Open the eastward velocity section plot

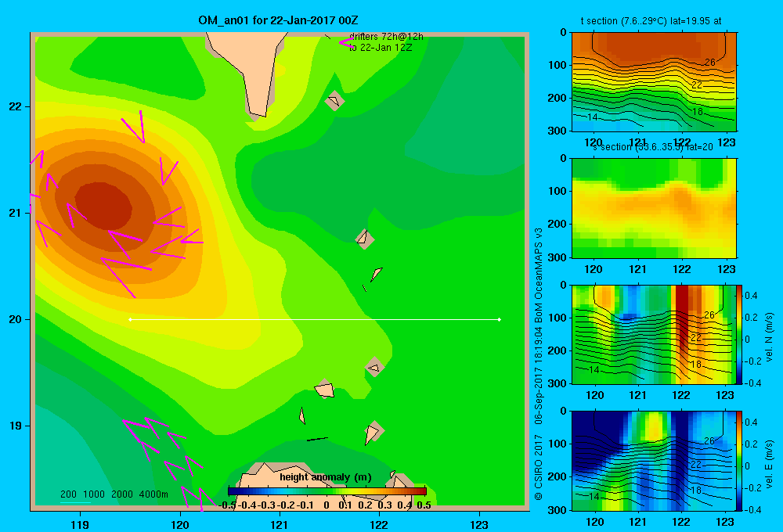pyautogui.click(x=654, y=460)
